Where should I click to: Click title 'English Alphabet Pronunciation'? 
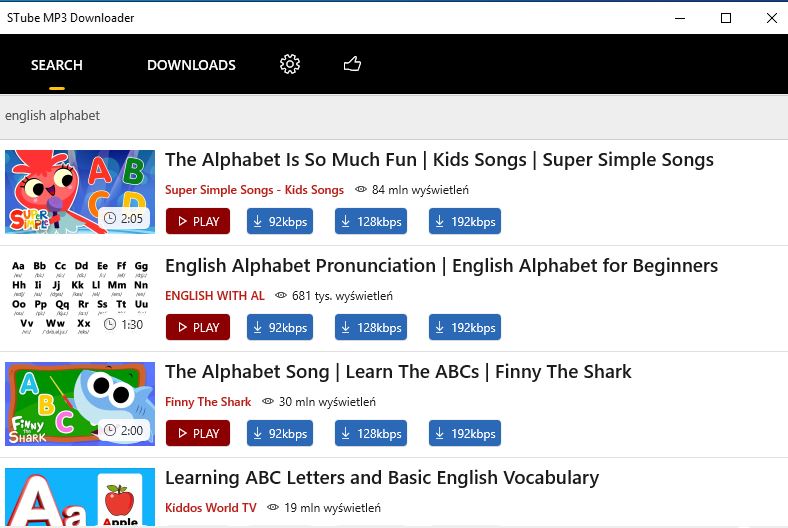[441, 266]
